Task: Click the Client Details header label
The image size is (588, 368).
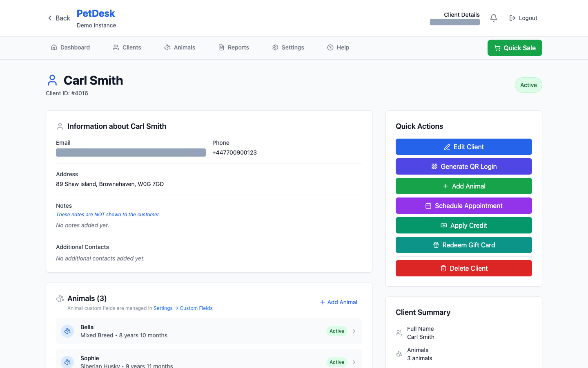Action: point(462,15)
